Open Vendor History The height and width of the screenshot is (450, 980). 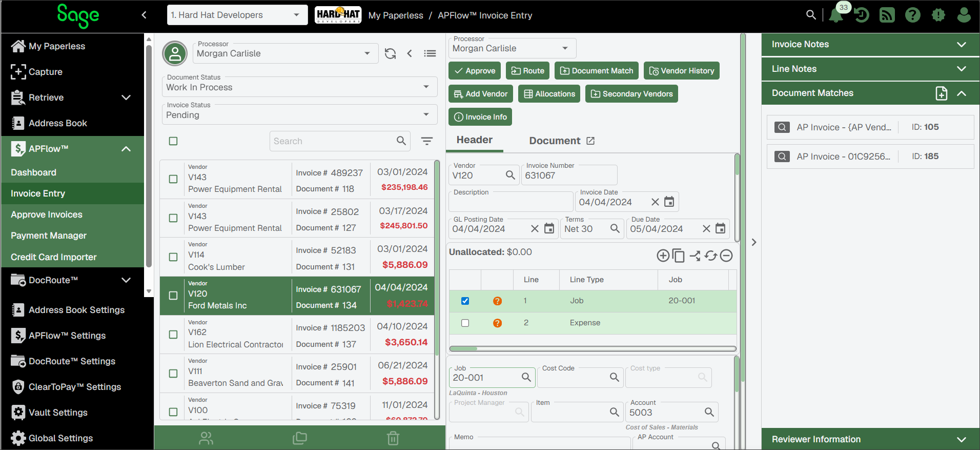682,71
